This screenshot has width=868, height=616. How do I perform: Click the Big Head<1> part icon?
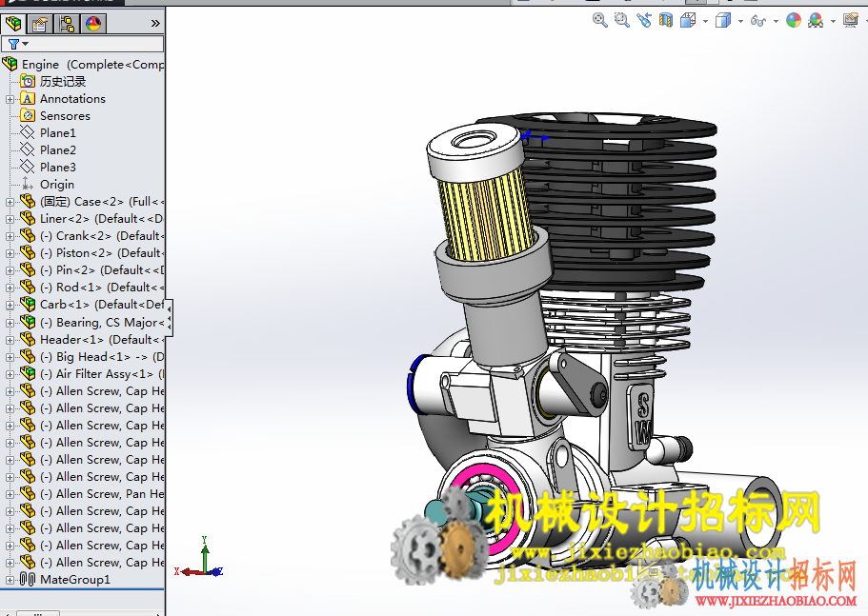28,356
